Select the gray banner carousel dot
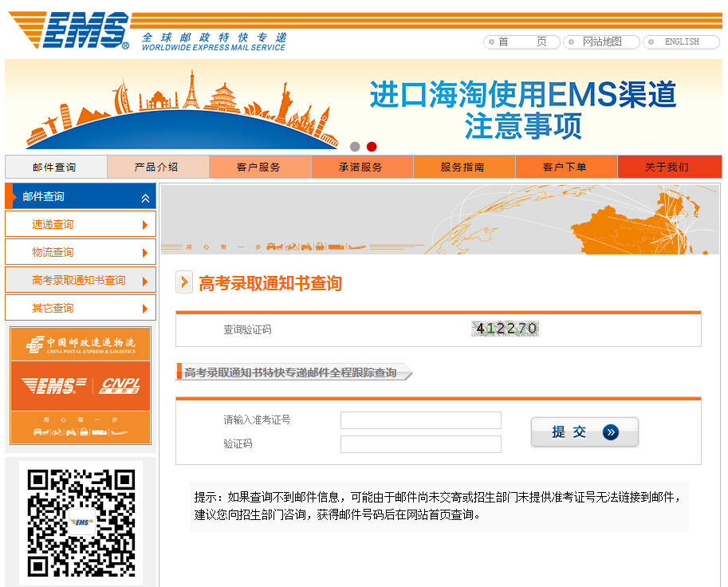 (x=355, y=147)
